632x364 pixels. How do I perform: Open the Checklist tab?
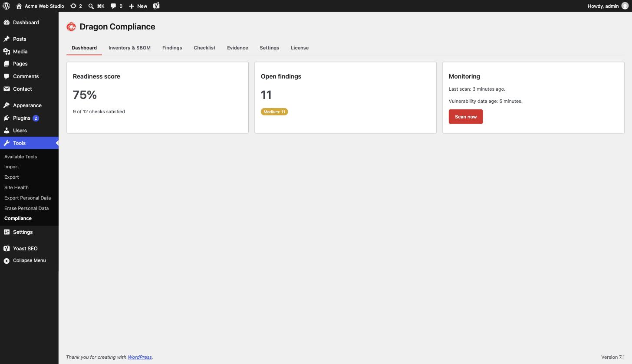point(204,48)
